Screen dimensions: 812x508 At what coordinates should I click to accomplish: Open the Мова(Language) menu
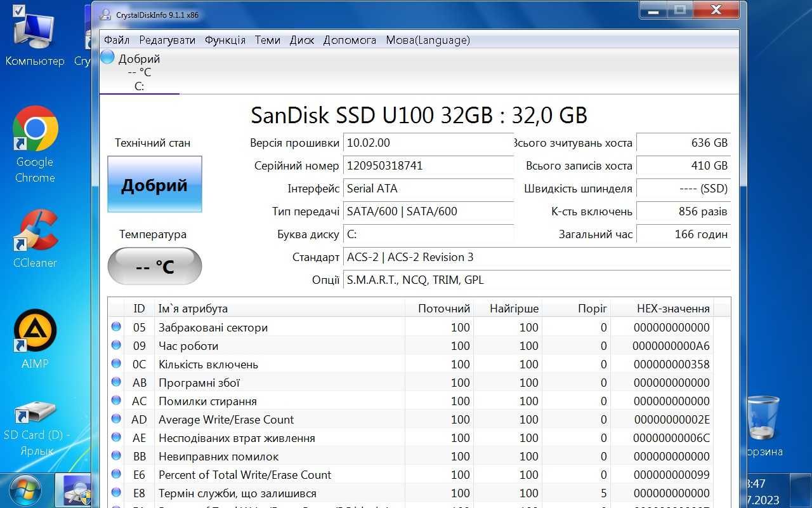(x=428, y=40)
